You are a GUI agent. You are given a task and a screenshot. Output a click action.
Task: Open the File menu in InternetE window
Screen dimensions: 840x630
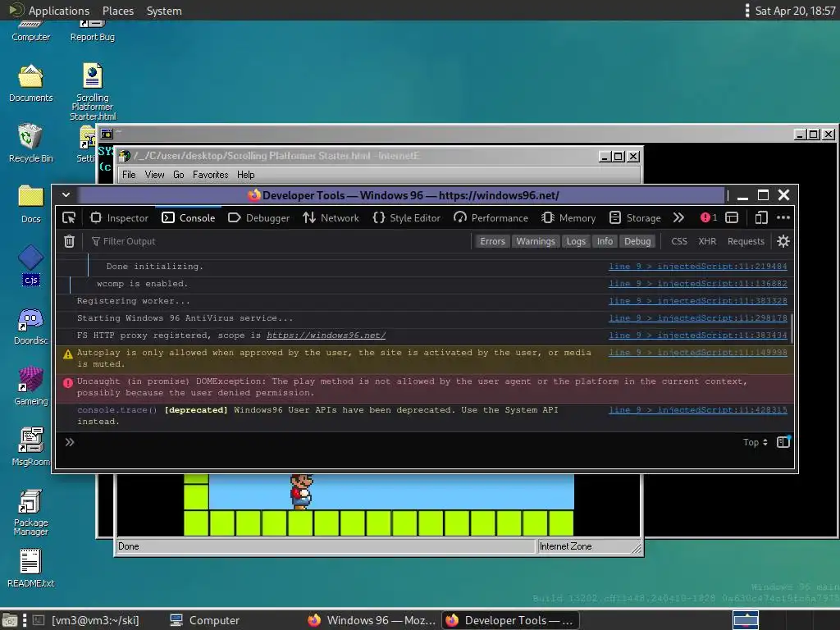point(129,175)
